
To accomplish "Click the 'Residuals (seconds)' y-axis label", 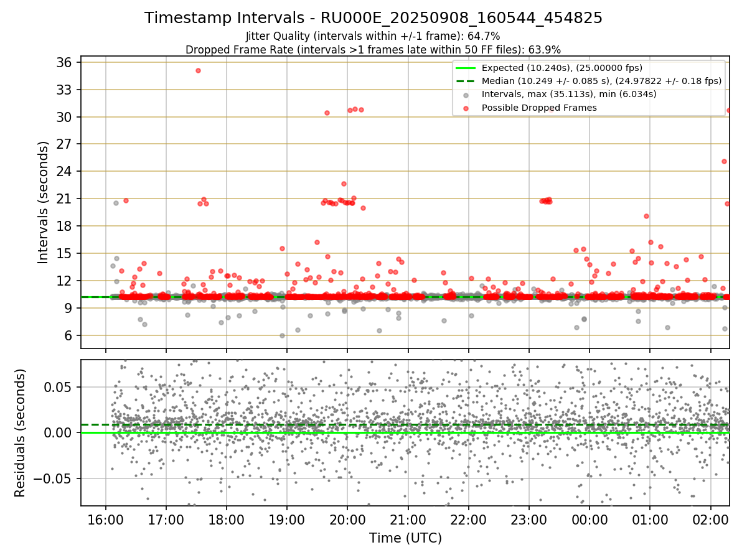I will point(20,432).
